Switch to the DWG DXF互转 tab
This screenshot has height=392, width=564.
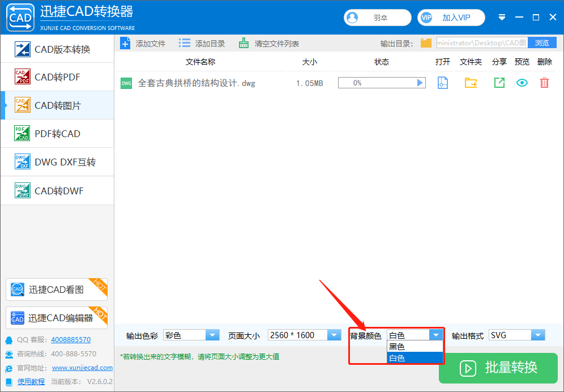tap(58, 161)
